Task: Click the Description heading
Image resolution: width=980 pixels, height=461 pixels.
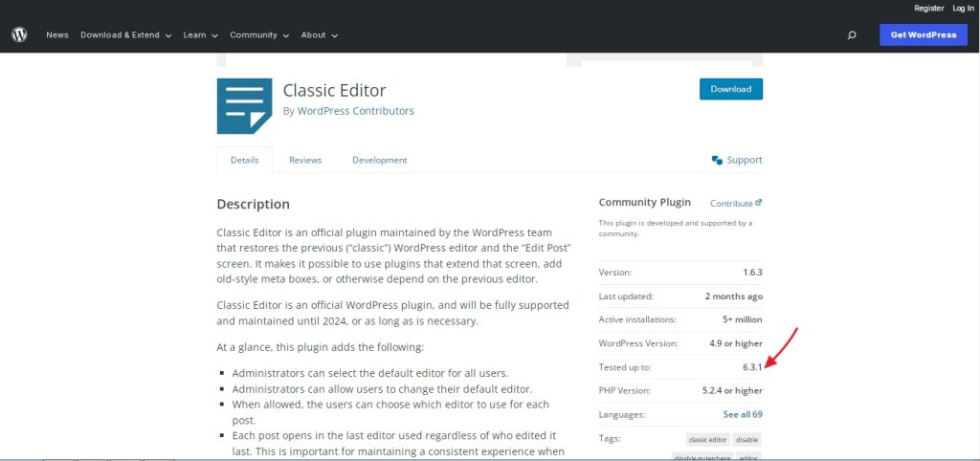Action: click(x=253, y=205)
